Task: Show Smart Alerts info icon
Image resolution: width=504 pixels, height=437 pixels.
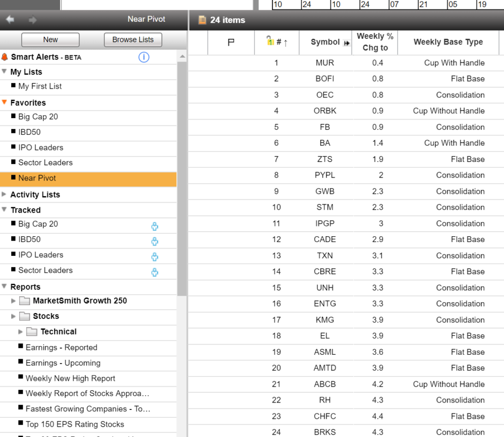Action: click(x=144, y=57)
